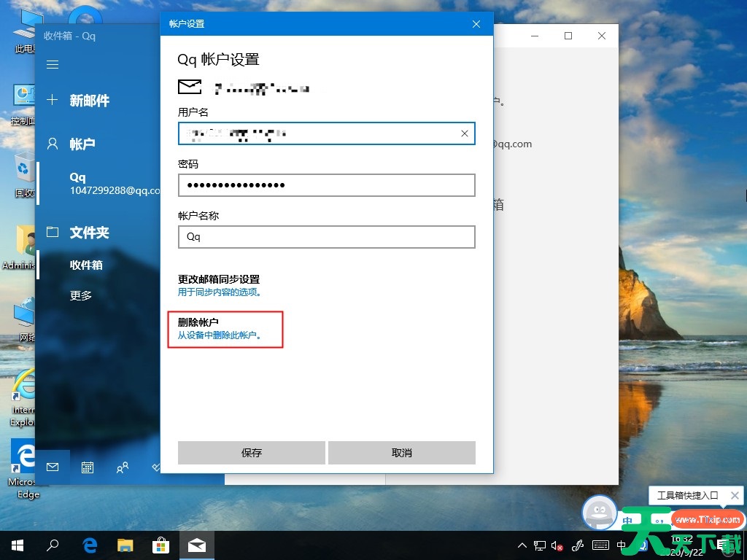Cancel the account settings with 取消

coord(401,452)
